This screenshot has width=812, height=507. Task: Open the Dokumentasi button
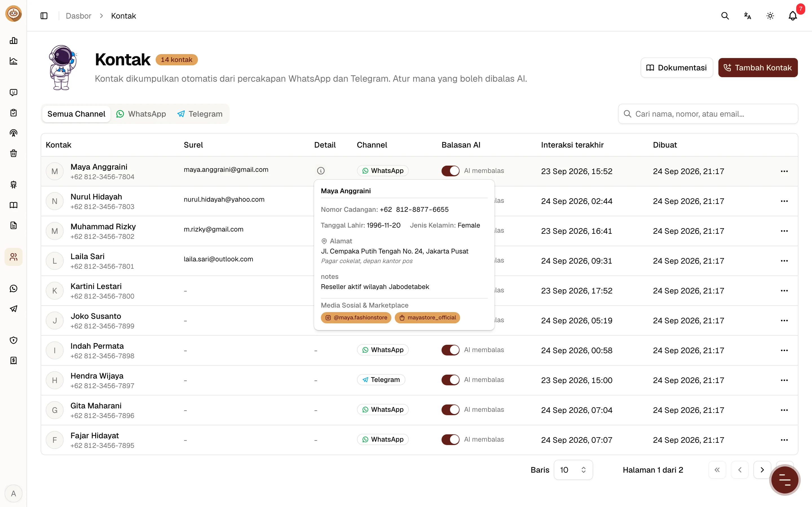677,68
